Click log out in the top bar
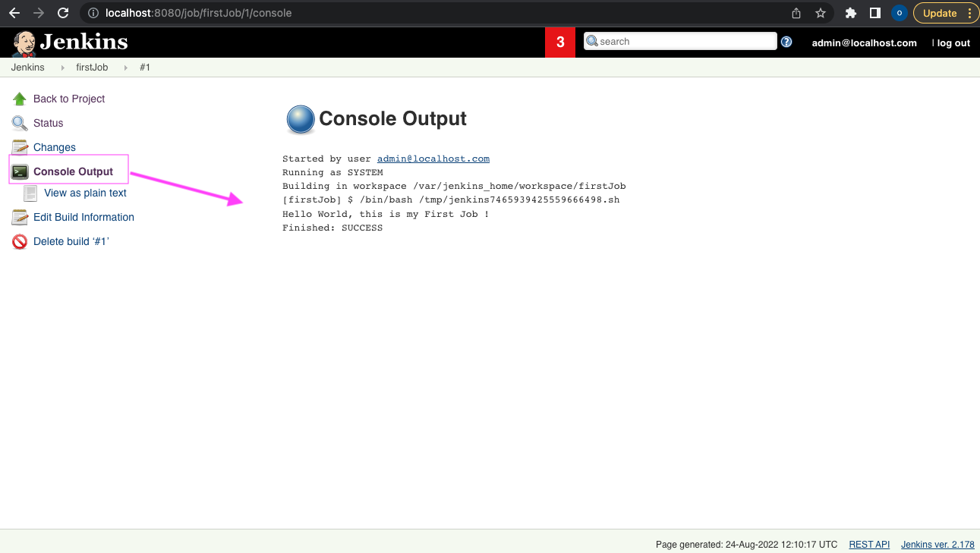Screen dimensions: 980x553 tap(953, 42)
